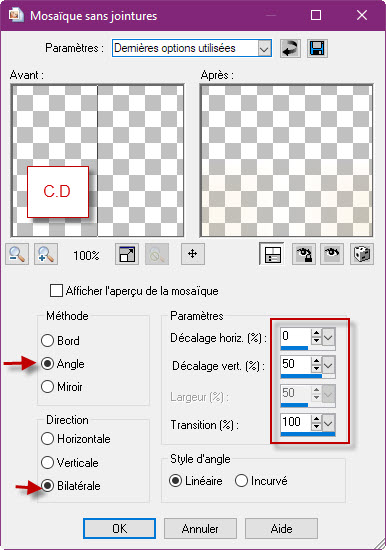The width and height of the screenshot is (386, 550).
Task: Reset parameters to default with arrow icon
Action: [x=290, y=48]
